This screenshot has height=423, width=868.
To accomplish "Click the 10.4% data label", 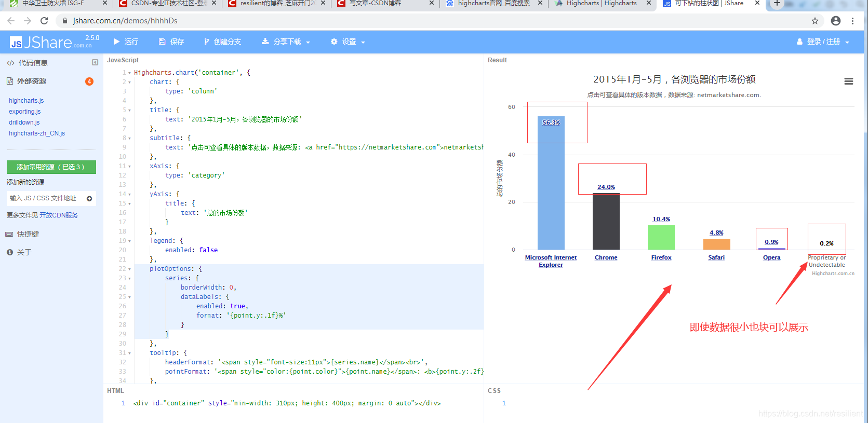I will click(x=661, y=219).
